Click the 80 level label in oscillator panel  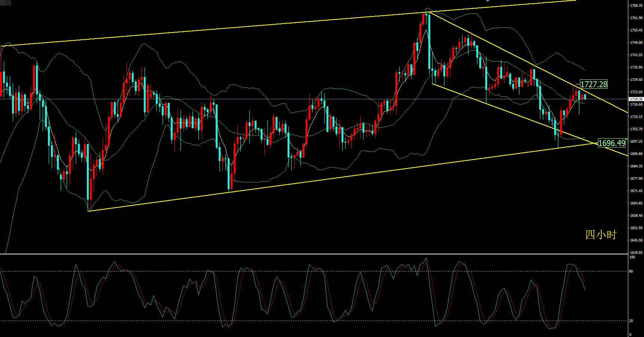[x=631, y=271]
